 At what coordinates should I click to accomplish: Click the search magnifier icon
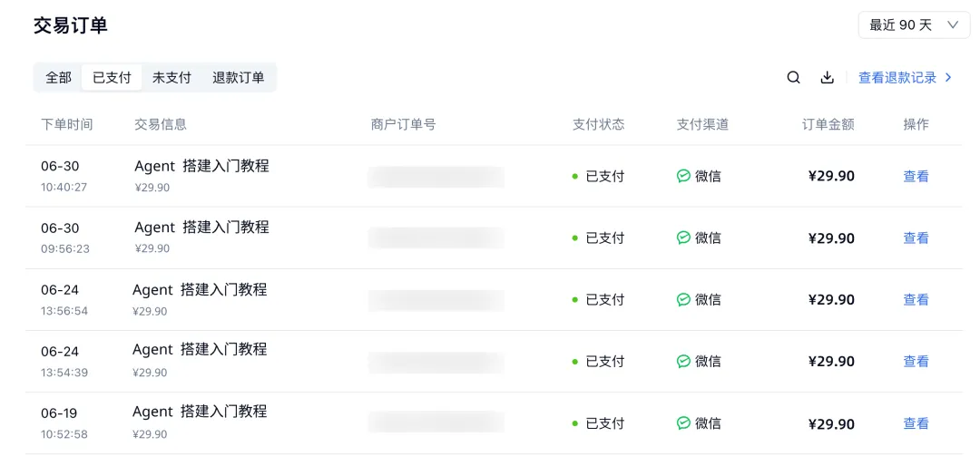pos(793,77)
